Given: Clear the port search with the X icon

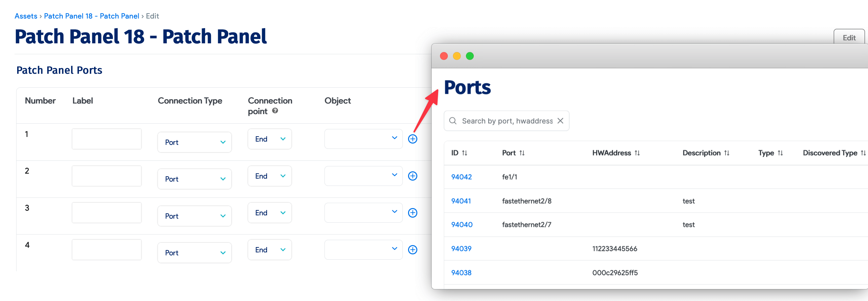Looking at the screenshot, I should click(560, 120).
